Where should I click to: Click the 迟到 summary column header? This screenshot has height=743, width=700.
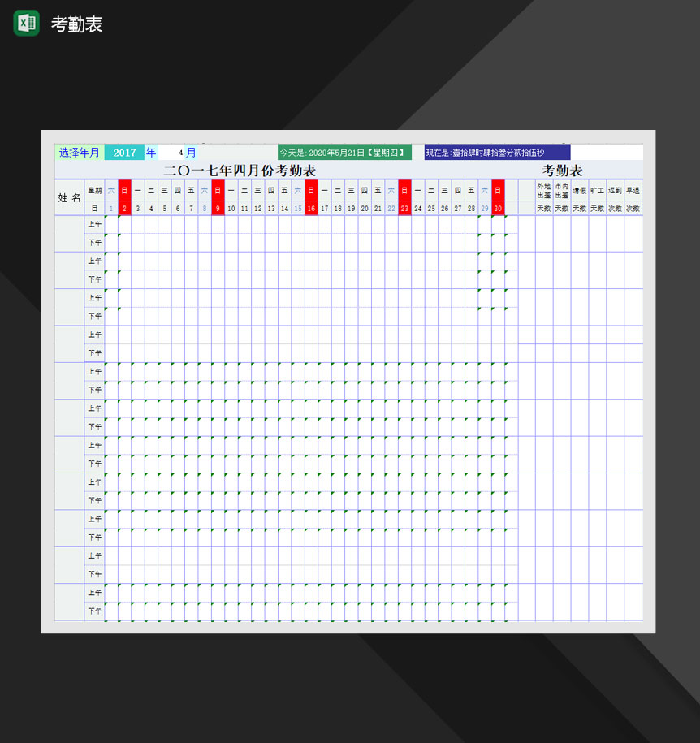[615, 191]
